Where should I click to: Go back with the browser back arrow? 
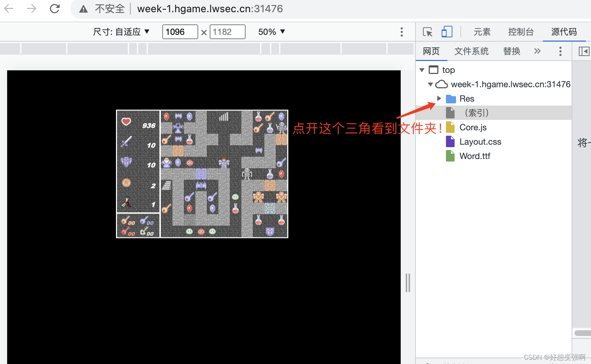tap(9, 9)
